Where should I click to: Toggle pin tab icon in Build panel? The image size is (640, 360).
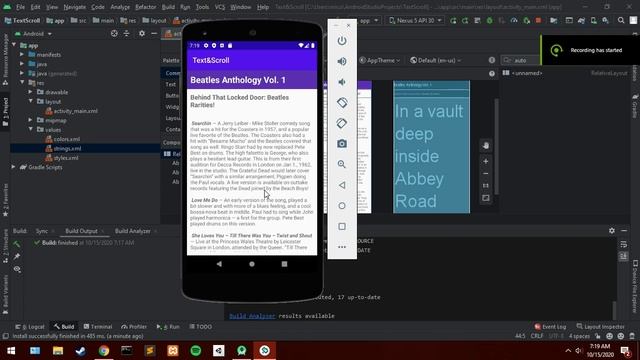point(17,256)
